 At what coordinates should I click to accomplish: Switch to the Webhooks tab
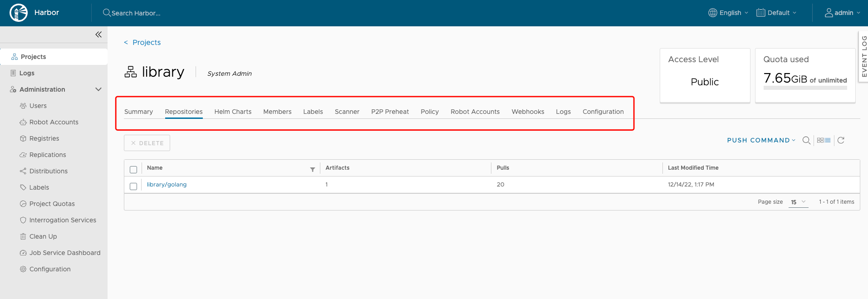pos(528,112)
